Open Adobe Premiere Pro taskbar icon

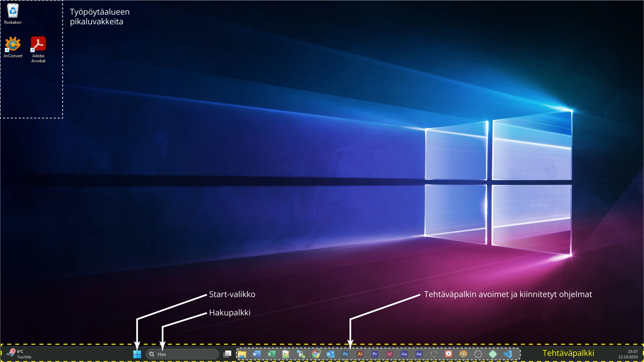375,354
